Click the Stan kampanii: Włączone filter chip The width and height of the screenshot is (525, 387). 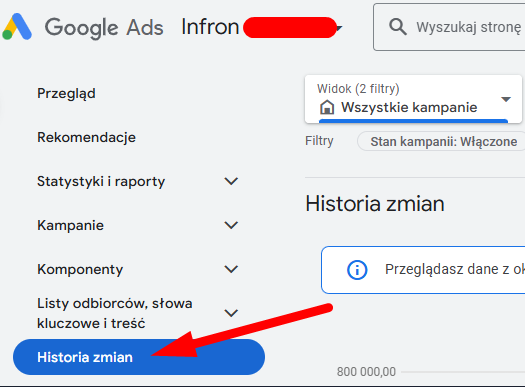click(442, 142)
